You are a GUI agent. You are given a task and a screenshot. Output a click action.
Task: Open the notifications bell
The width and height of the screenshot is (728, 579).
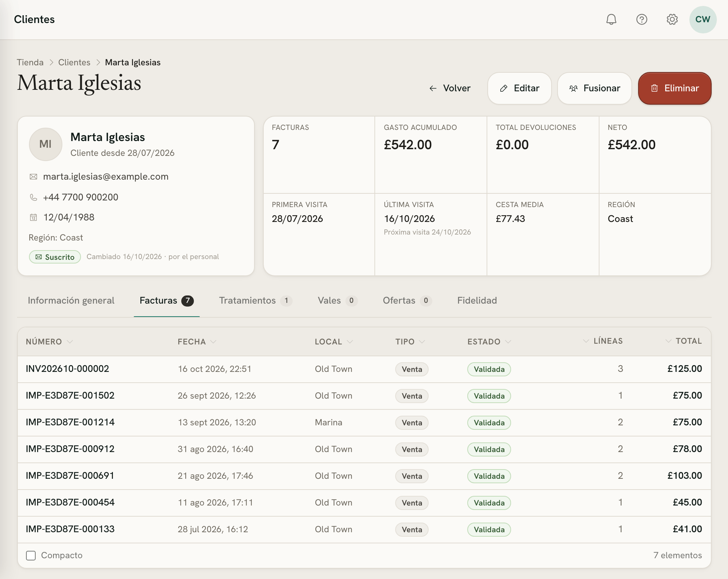(611, 19)
